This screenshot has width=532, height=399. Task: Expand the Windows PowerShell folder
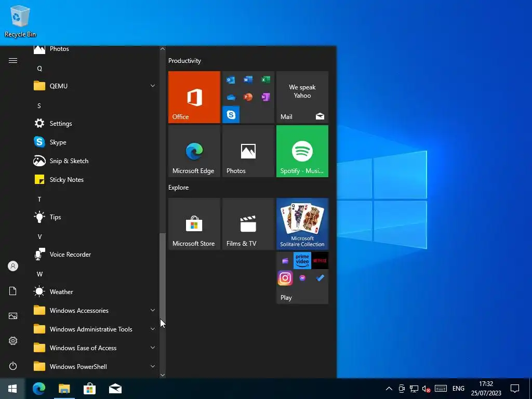click(95, 366)
